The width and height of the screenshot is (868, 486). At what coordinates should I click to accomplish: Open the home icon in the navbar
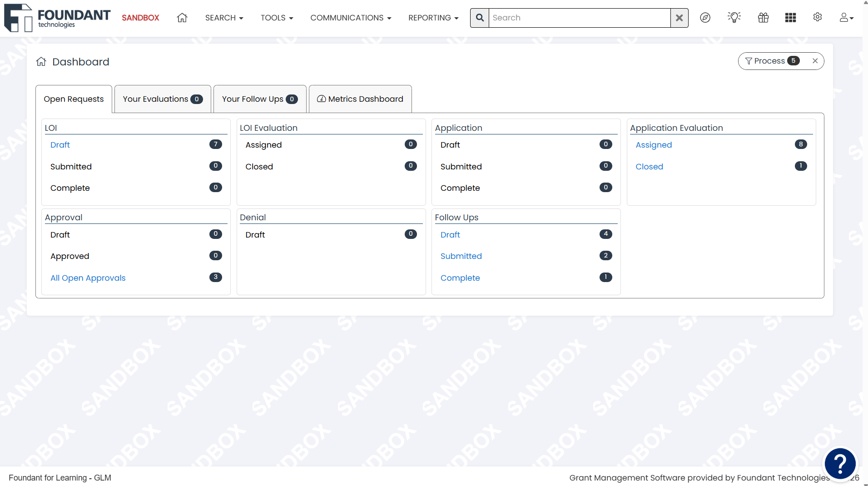(x=182, y=18)
